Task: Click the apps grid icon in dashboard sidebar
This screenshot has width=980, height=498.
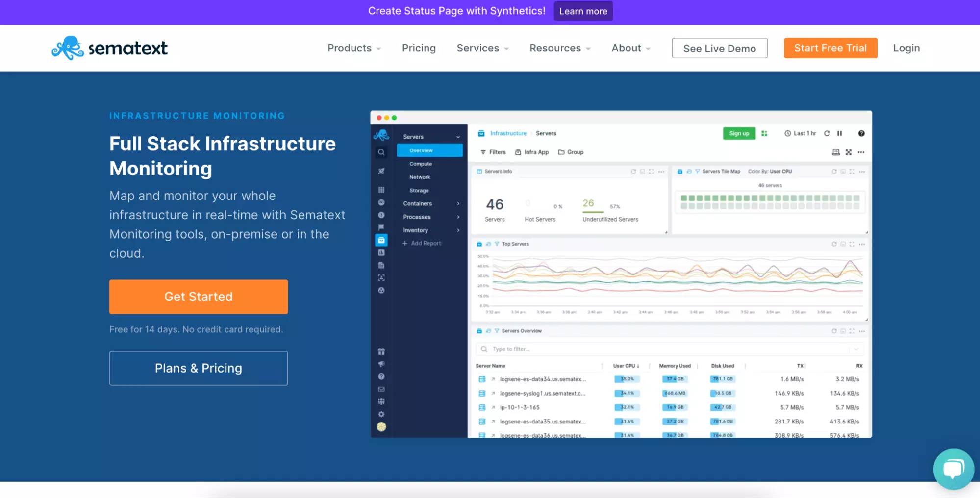Action: click(x=381, y=190)
